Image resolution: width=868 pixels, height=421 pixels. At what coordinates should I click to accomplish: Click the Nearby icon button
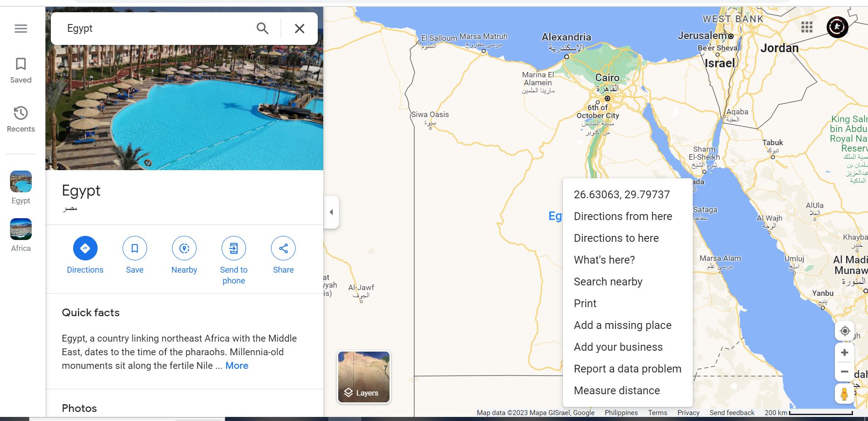[x=184, y=248]
